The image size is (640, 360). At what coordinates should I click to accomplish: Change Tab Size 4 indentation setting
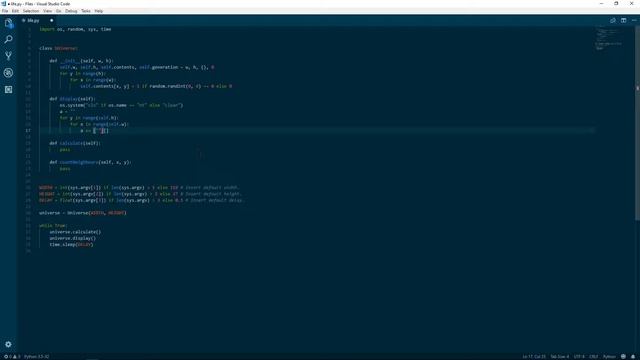pyautogui.click(x=559, y=357)
